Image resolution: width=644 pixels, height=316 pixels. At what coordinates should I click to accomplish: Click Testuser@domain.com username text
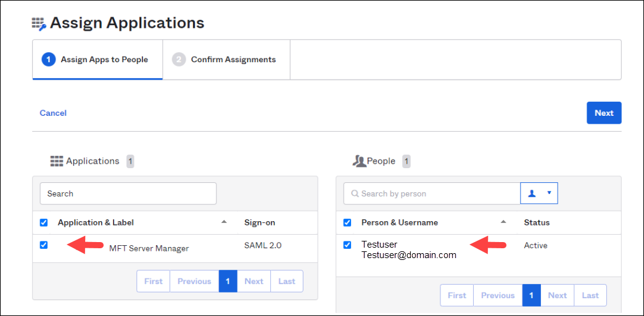[x=409, y=255]
